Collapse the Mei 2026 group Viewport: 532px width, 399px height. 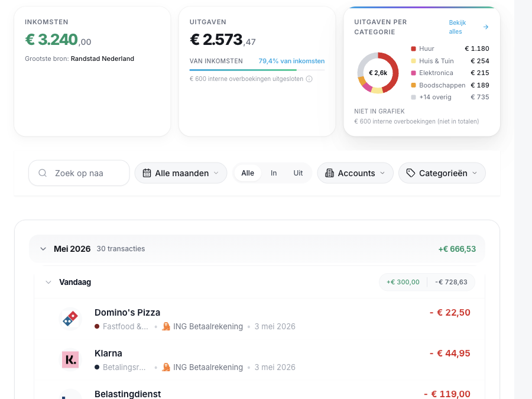pos(43,249)
